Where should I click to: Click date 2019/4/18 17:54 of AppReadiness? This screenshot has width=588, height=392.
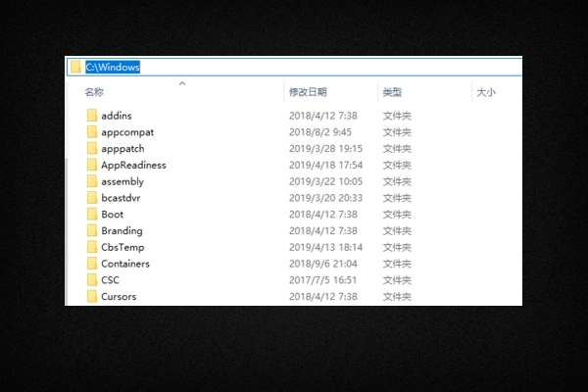326,165
